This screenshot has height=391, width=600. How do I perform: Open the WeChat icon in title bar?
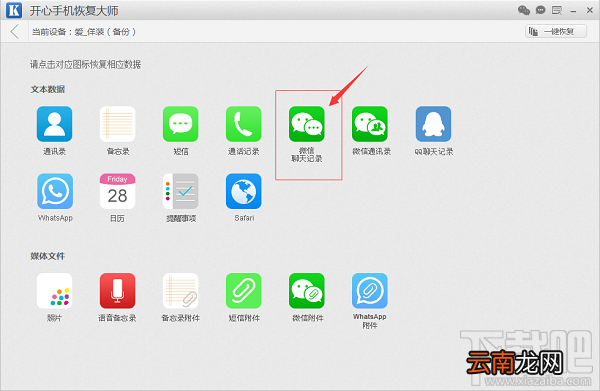tap(524, 10)
